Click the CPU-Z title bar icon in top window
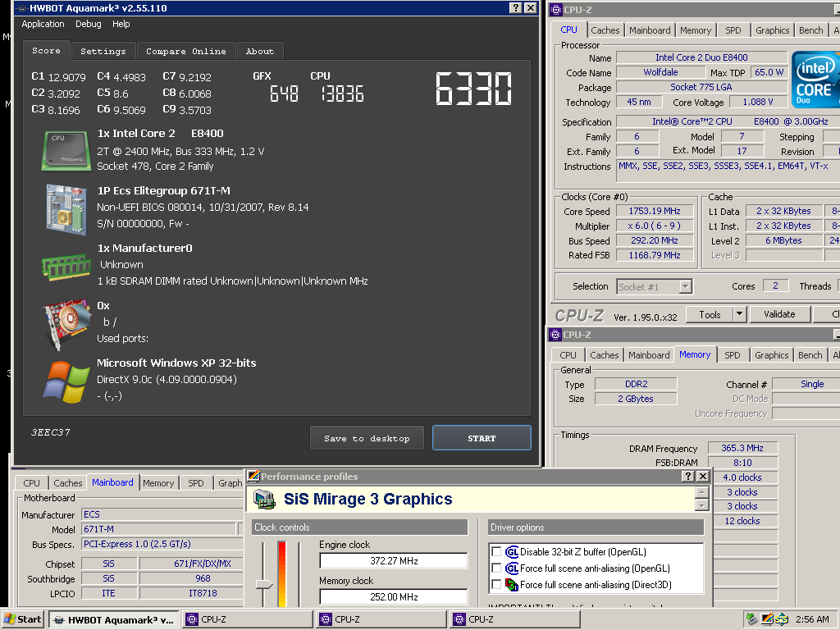 [556, 9]
